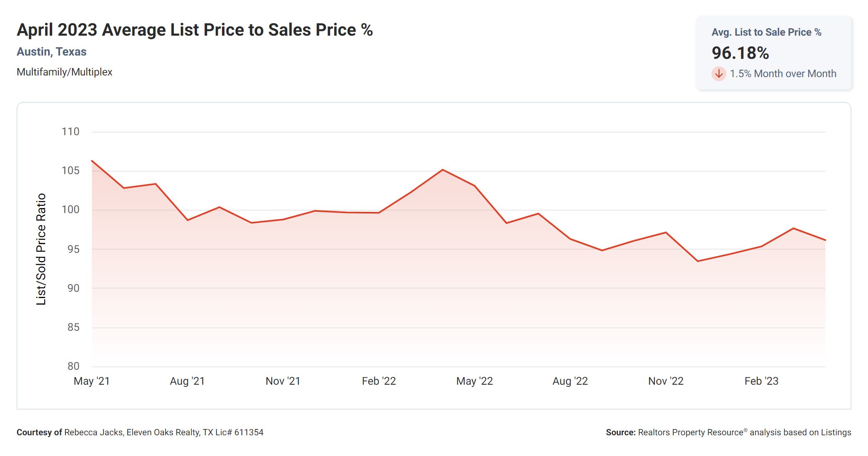Click the Austin, Texas subtitle link

[x=51, y=52]
